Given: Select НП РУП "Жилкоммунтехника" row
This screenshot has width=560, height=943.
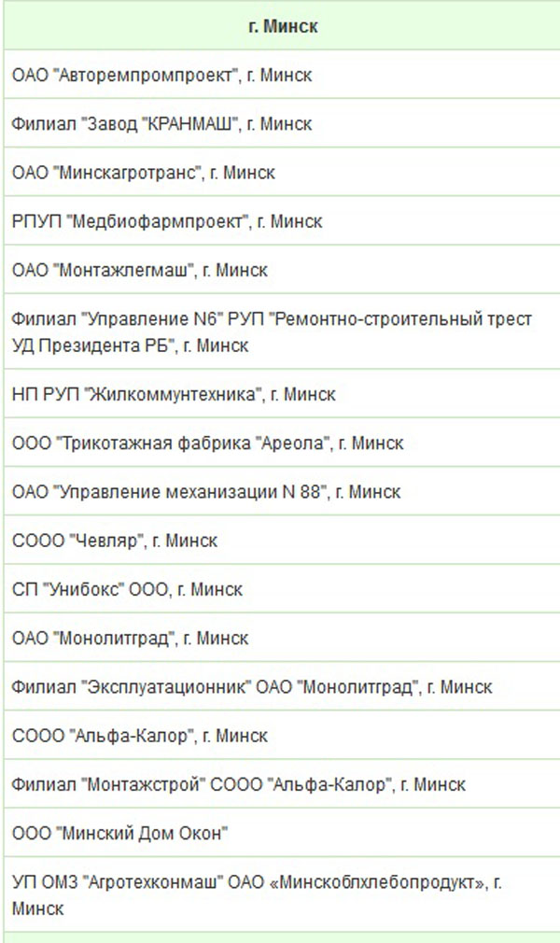Looking at the screenshot, I should pyautogui.click(x=174, y=394).
